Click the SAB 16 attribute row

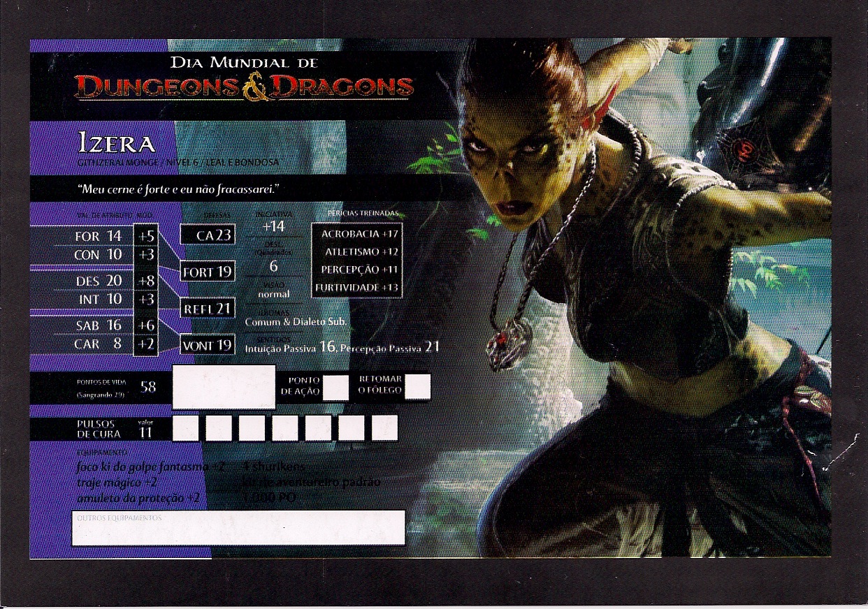pos(97,325)
